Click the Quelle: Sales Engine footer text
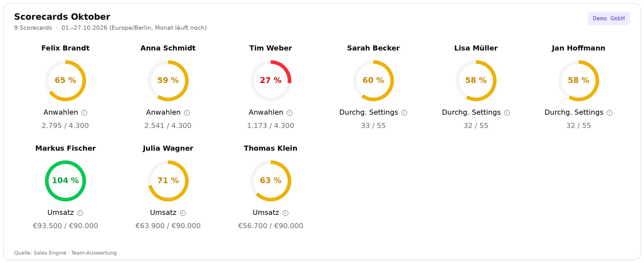The height and width of the screenshot is (263, 644). click(65, 253)
